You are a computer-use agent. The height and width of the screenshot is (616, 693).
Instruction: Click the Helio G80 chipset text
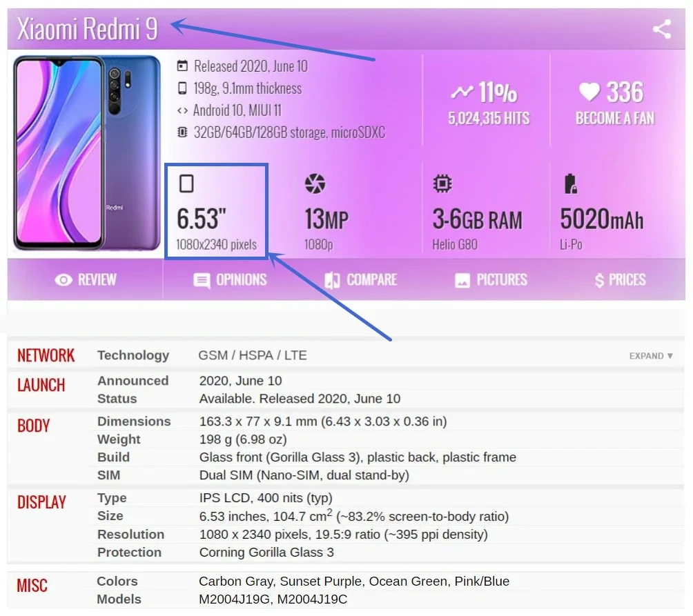(x=455, y=245)
